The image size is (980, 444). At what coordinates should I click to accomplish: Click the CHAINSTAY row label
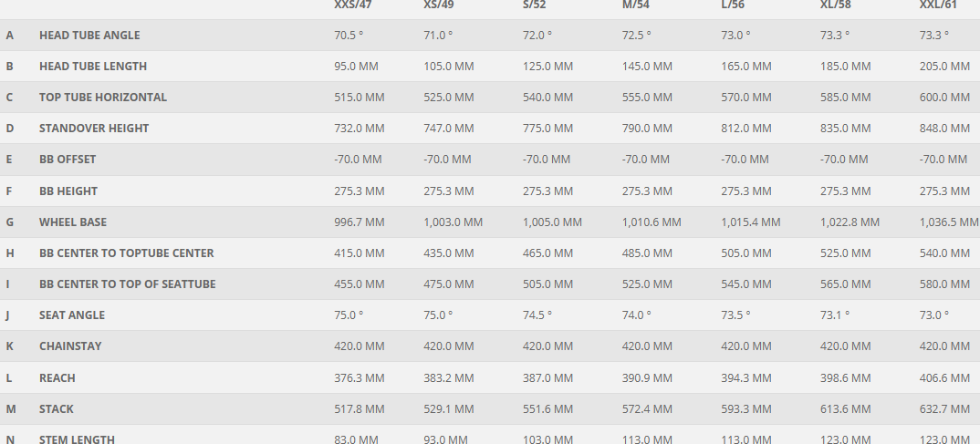70,346
